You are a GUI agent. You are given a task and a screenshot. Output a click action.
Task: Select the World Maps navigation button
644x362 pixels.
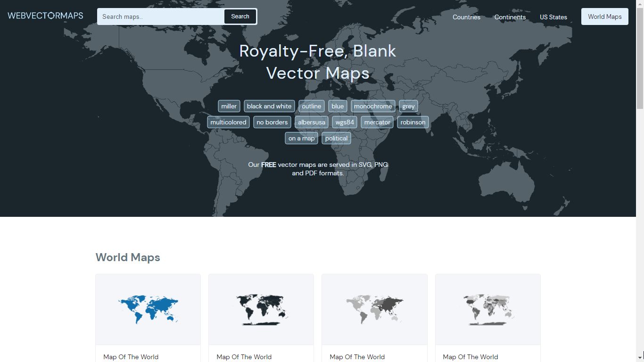coord(604,16)
